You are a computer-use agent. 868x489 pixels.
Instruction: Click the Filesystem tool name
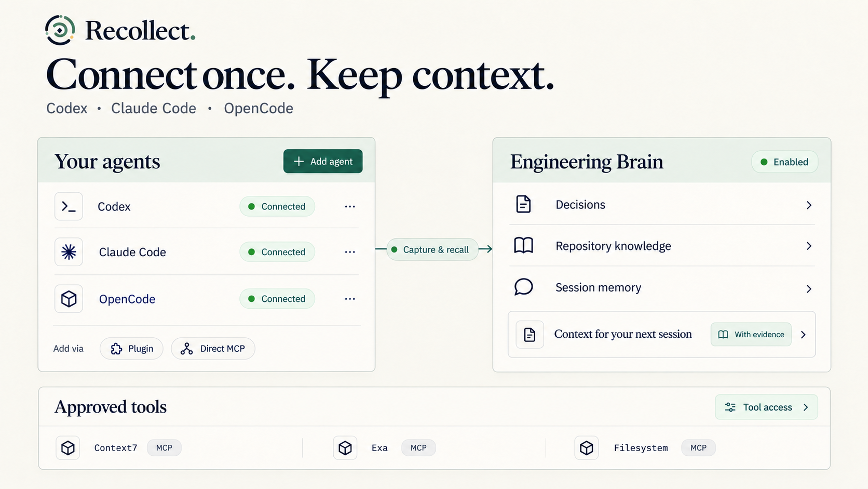click(x=641, y=448)
